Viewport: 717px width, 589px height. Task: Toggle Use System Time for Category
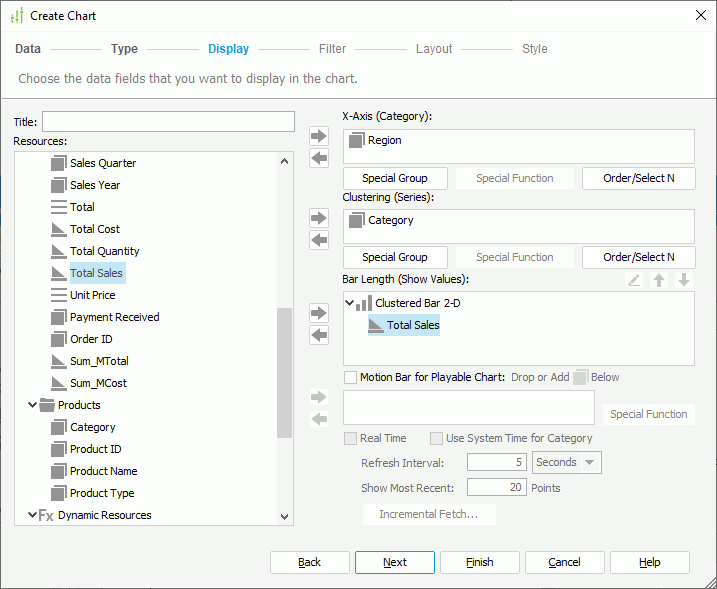click(436, 439)
